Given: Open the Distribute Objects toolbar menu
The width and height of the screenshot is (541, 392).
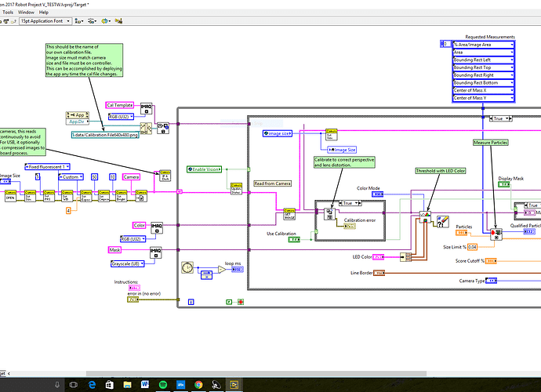Looking at the screenshot, I should point(92,21).
